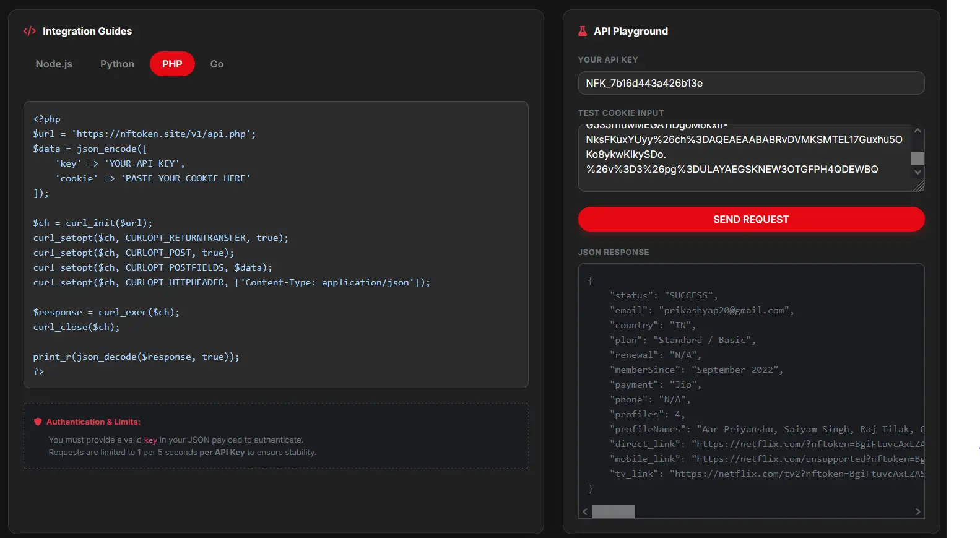The image size is (980, 538).
Task: Click the cookie textarea resize handle
Action: click(918, 185)
